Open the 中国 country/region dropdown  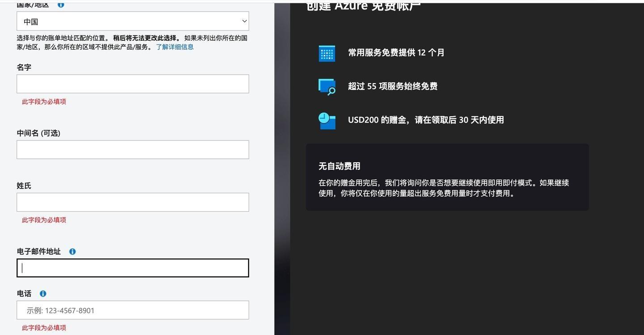tap(132, 21)
